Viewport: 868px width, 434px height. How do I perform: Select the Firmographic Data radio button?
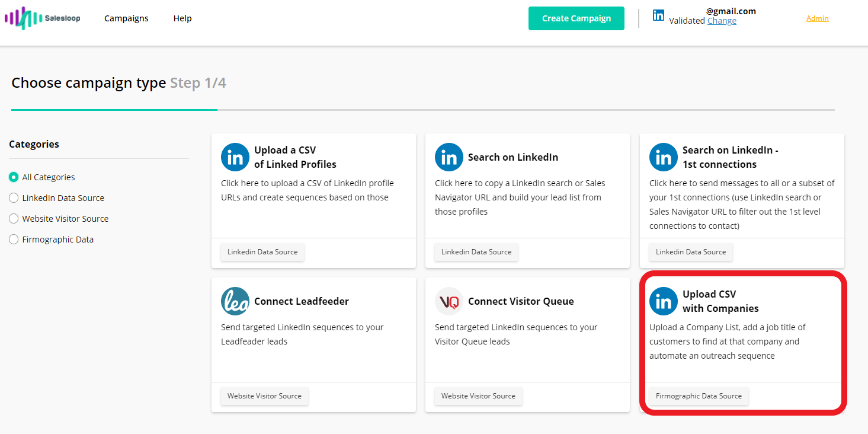pos(14,240)
